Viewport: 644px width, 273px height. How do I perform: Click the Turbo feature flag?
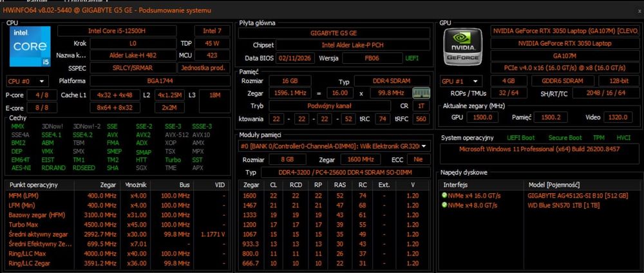tap(173, 160)
